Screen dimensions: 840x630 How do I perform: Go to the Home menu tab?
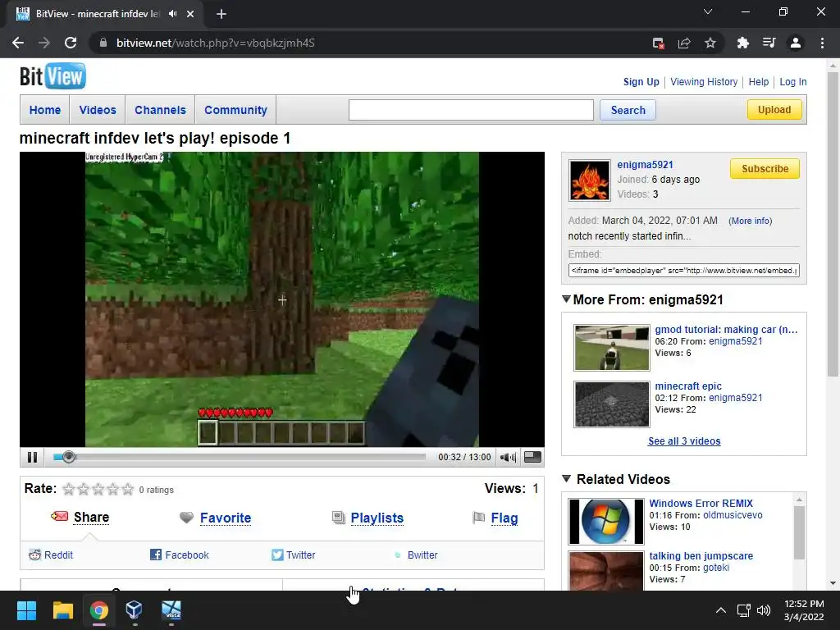click(45, 110)
